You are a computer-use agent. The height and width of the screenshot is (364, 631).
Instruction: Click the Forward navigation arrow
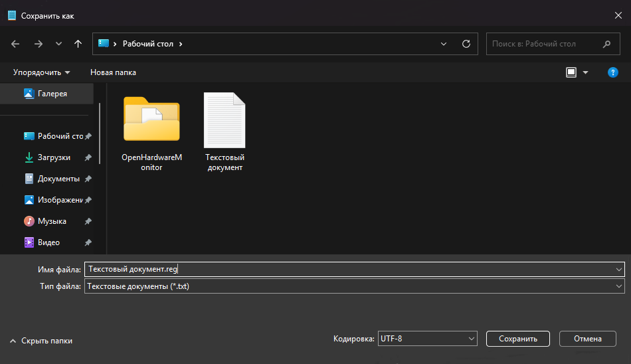coord(38,44)
